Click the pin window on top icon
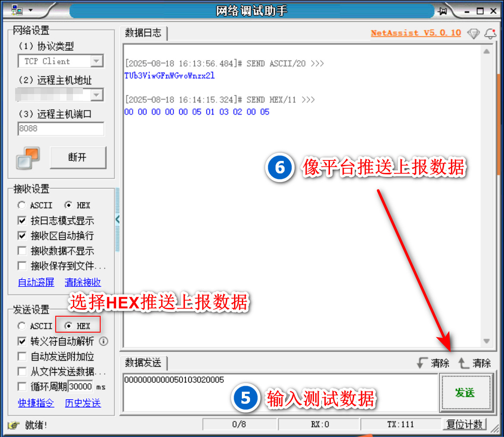The height and width of the screenshot is (437, 504). [443, 11]
